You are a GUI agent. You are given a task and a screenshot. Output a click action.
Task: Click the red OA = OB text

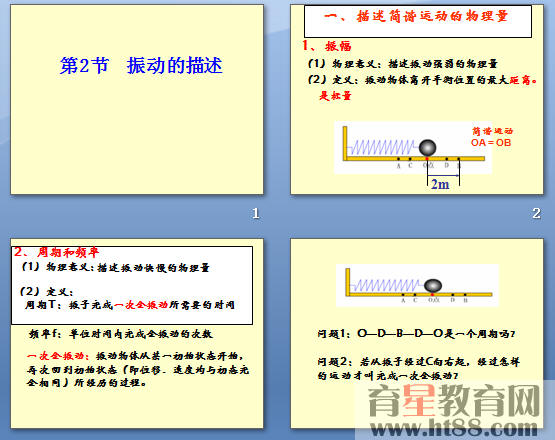click(491, 142)
